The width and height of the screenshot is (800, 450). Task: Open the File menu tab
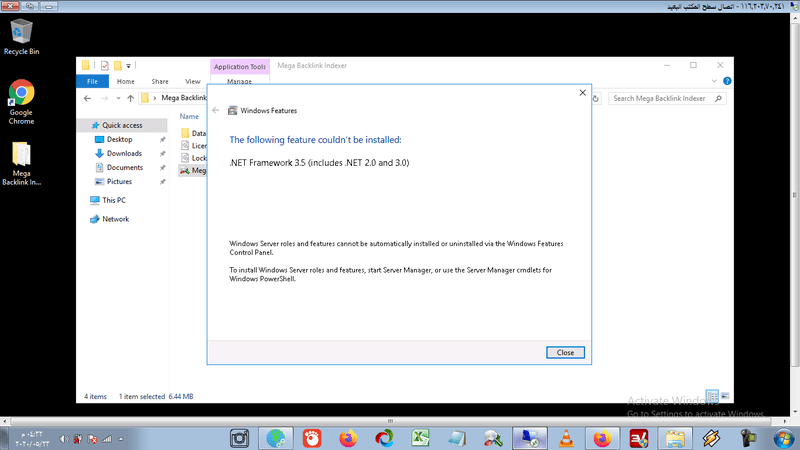92,81
